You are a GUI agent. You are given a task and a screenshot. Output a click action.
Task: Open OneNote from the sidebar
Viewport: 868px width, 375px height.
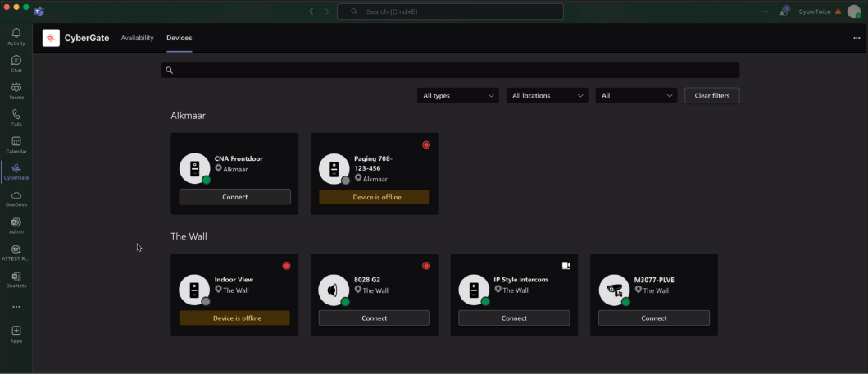(16, 280)
